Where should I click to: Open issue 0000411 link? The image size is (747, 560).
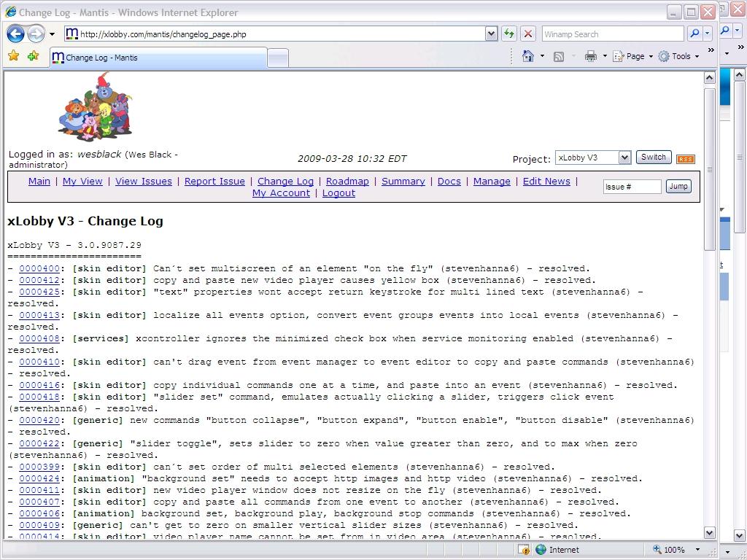point(39,491)
